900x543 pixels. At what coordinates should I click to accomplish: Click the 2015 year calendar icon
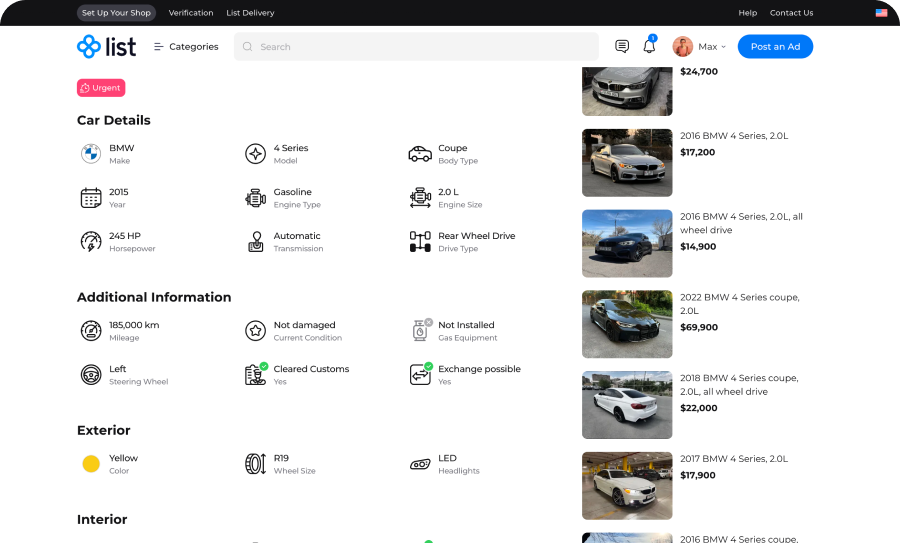point(91,198)
